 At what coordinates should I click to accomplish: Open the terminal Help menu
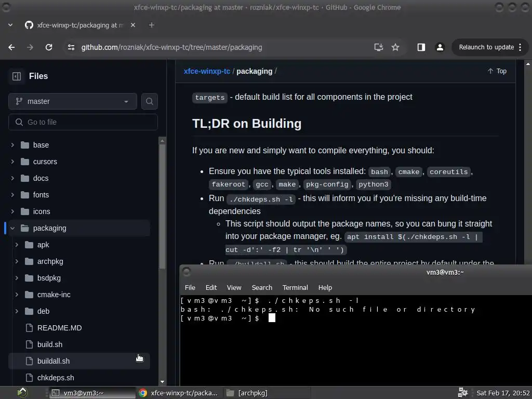(x=325, y=288)
